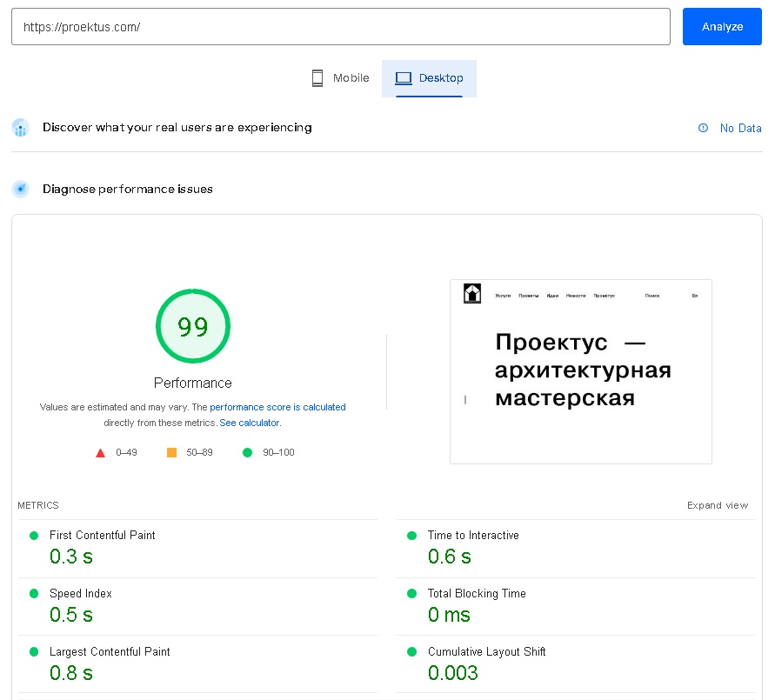Click the Speed Index label
The width and height of the screenshot is (775, 700).
(x=81, y=593)
